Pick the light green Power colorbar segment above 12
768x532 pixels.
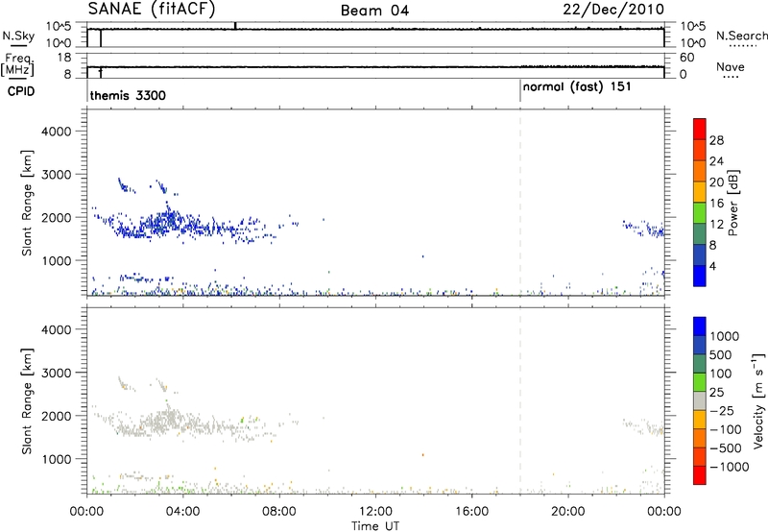(x=700, y=211)
